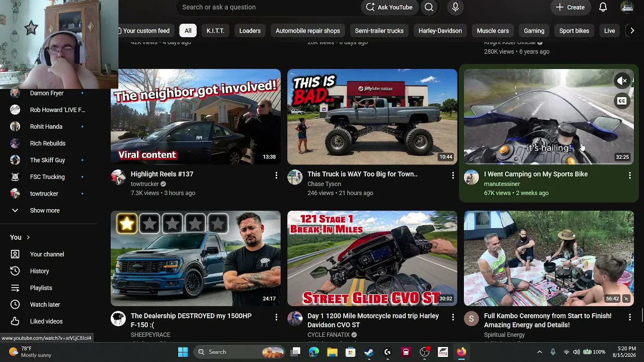Open CYCLE FANATIX channel avatar
The width and height of the screenshot is (644, 362).
295,319
